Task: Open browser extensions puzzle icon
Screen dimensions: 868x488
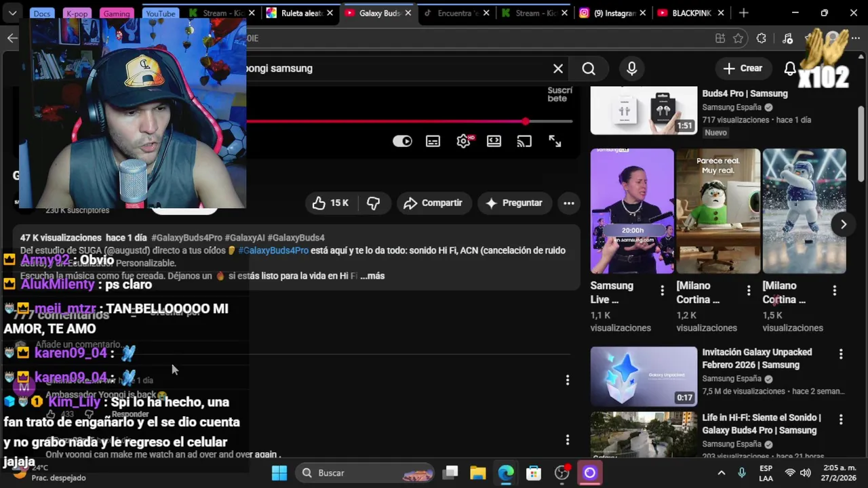Action: (x=762, y=39)
